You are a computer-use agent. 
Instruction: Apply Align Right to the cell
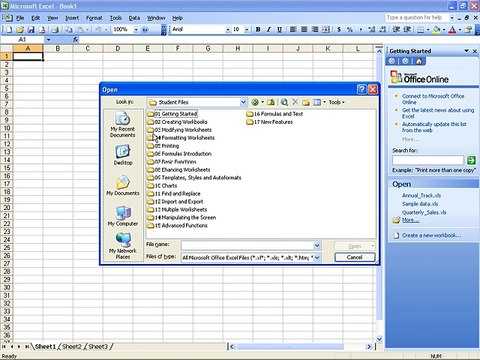(x=315, y=30)
